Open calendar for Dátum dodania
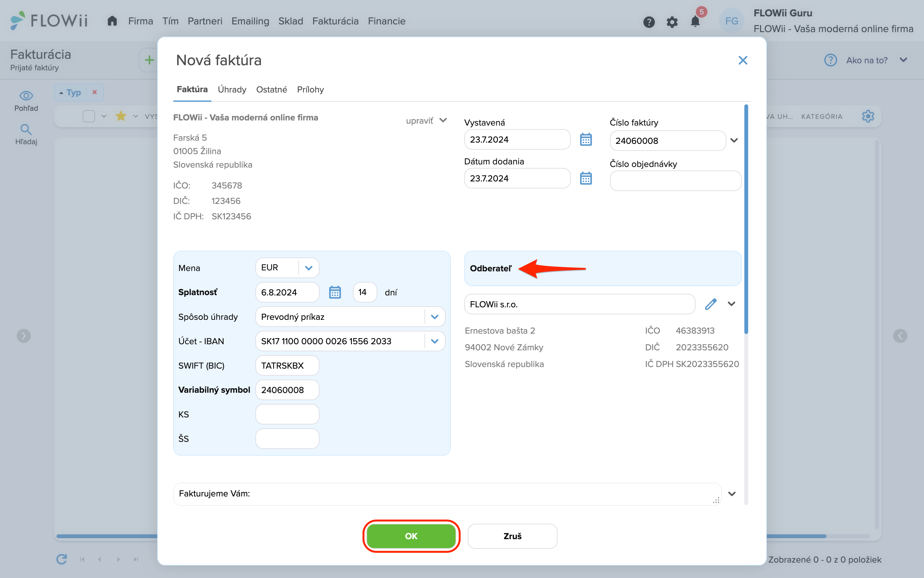924x578 pixels. [586, 178]
